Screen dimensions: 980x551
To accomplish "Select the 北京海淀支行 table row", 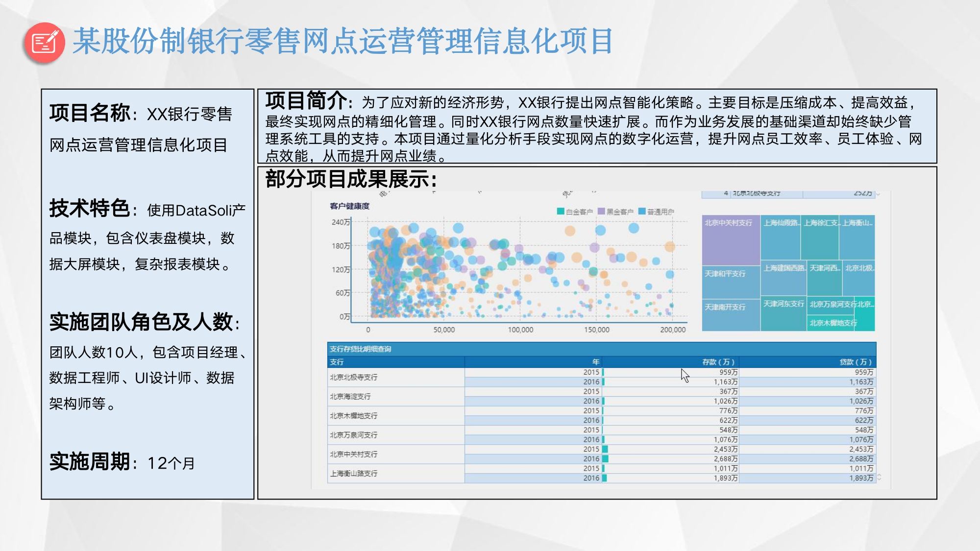I will (350, 396).
